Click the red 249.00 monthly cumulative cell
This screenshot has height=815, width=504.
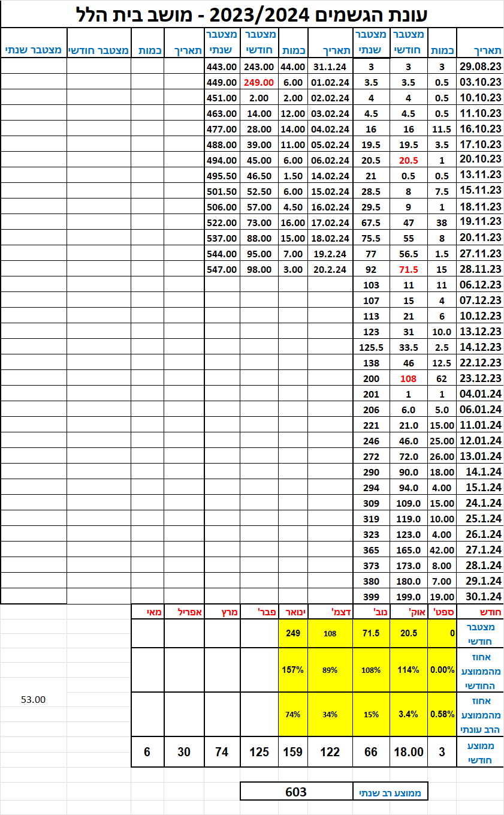[x=259, y=82]
